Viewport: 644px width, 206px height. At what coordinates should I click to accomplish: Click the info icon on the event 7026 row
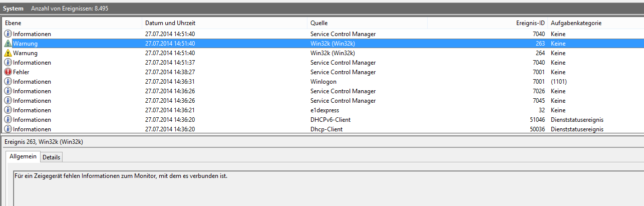pos(8,91)
